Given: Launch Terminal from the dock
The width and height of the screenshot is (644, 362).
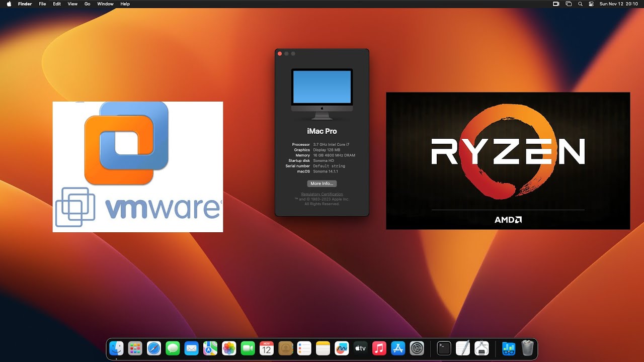Looking at the screenshot, I should [x=444, y=348].
